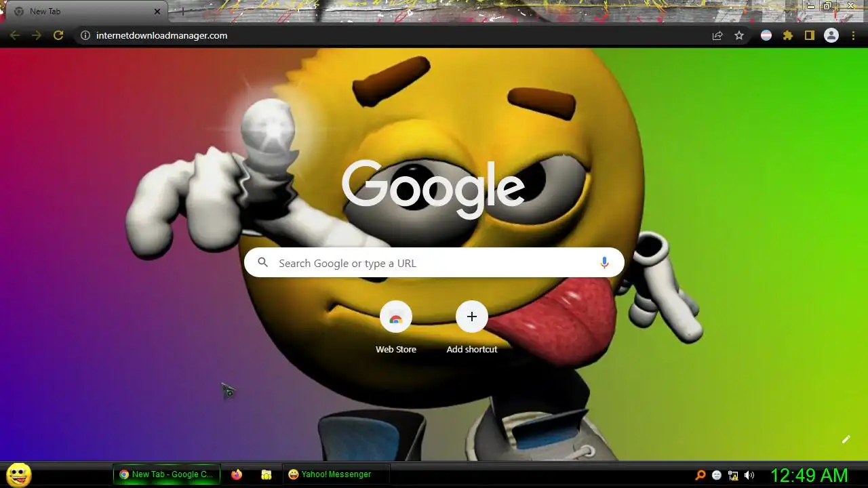Image resolution: width=868 pixels, height=488 pixels.
Task: Click the Add shortcut label
Action: click(x=472, y=349)
